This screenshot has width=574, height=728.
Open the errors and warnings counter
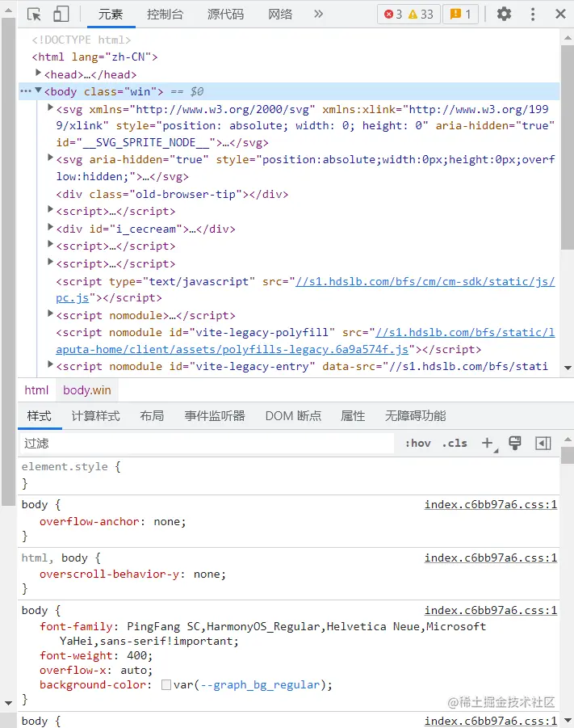click(x=409, y=15)
